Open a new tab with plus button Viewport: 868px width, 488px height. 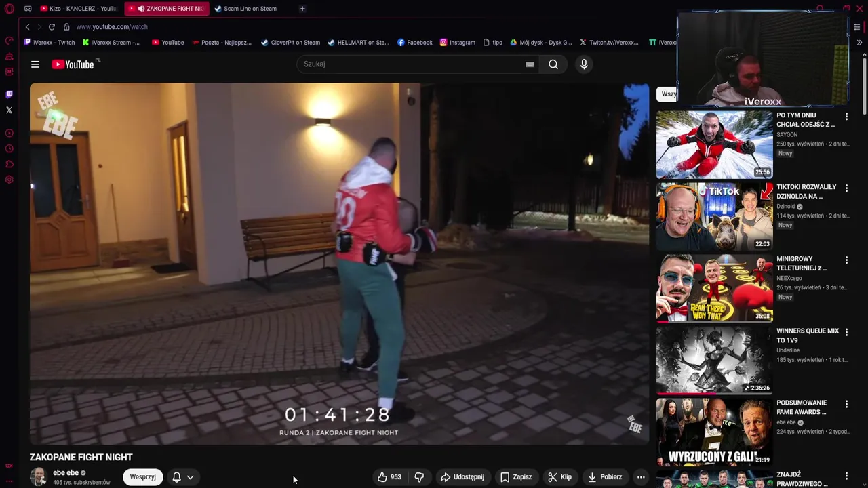(x=302, y=9)
